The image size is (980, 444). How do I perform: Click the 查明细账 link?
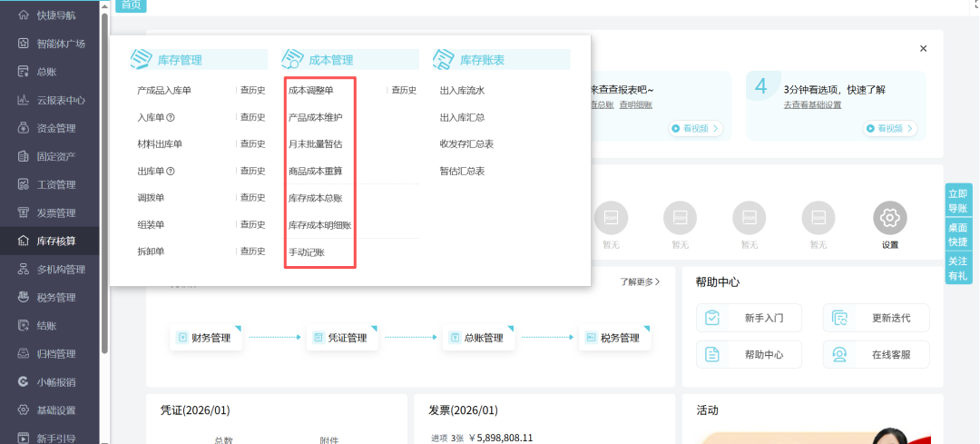[635, 105]
